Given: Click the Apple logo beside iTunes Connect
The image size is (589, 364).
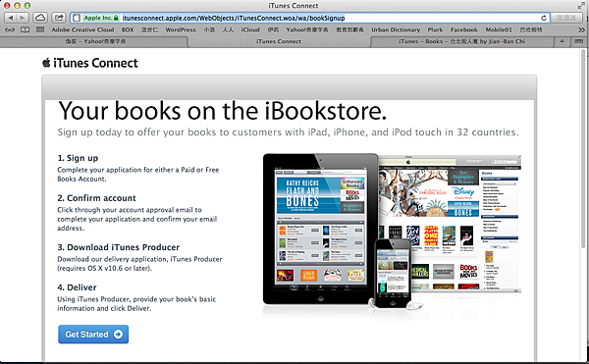Looking at the screenshot, I should pyautogui.click(x=46, y=63).
